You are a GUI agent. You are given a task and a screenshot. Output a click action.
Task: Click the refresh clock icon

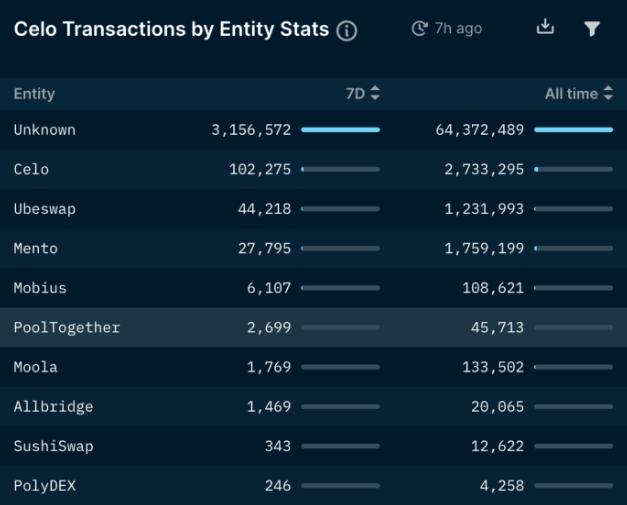tap(419, 29)
